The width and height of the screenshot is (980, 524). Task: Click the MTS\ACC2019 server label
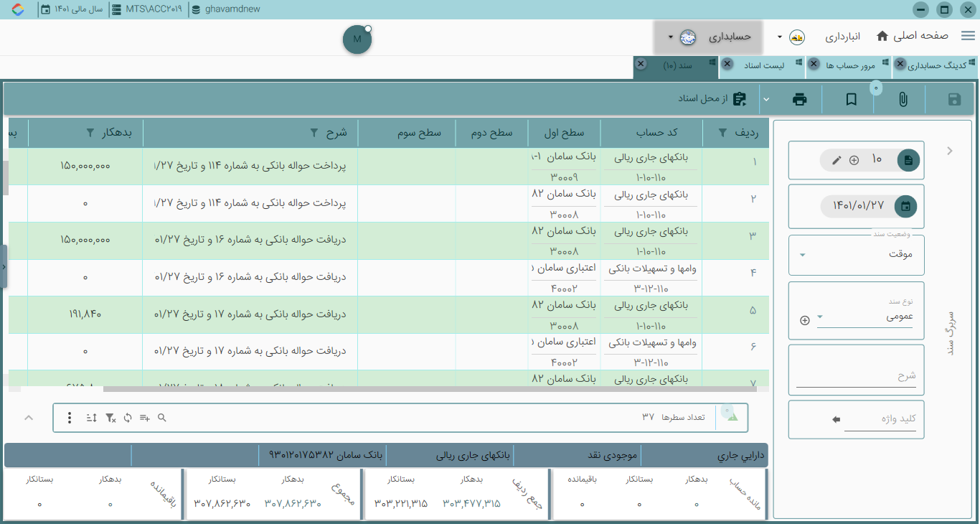148,9
